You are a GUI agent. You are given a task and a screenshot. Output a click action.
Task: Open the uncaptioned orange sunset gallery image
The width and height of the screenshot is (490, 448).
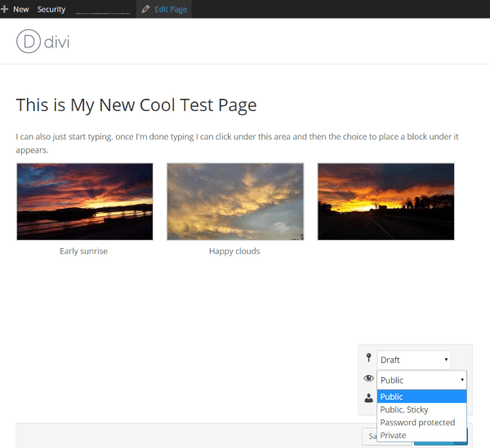[386, 202]
